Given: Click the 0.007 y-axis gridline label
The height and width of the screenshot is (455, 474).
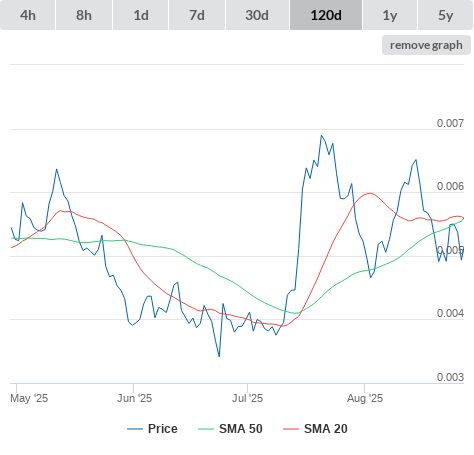Looking at the screenshot, I should coord(450,123).
